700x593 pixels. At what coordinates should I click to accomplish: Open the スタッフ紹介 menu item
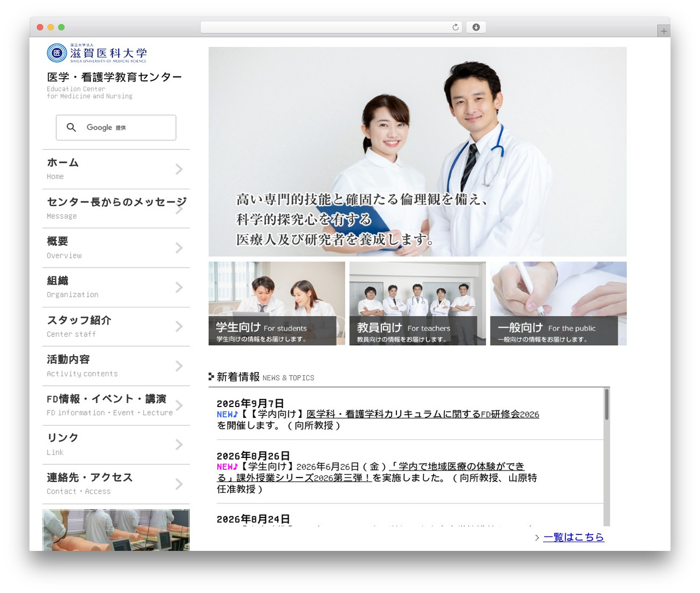116,327
